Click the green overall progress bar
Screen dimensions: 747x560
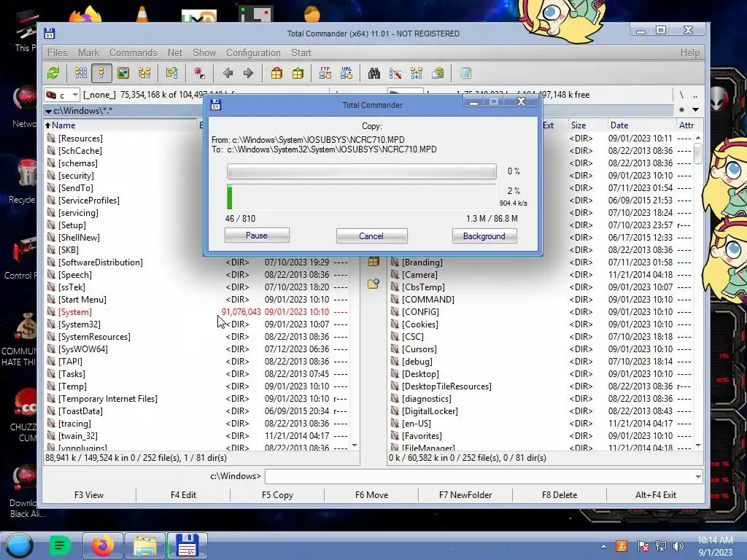pos(362,197)
